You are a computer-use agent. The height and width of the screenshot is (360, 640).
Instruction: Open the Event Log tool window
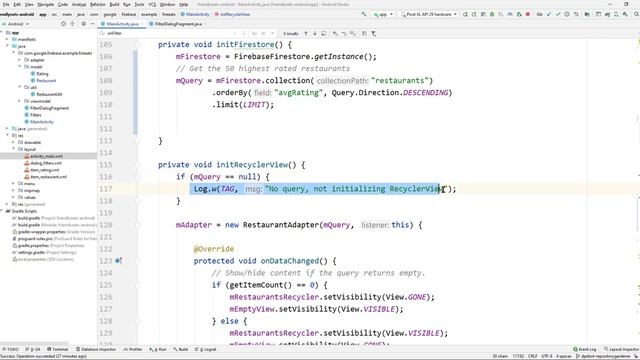pyautogui.click(x=585, y=349)
